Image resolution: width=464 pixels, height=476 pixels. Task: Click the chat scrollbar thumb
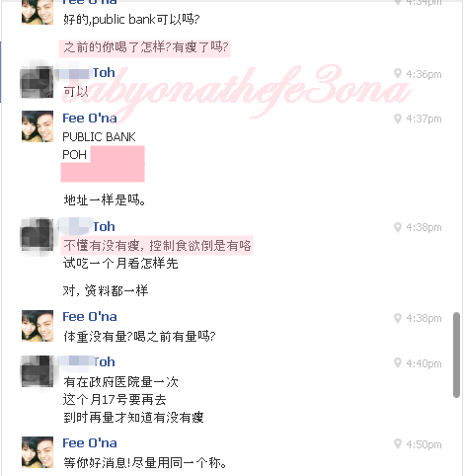point(456,355)
